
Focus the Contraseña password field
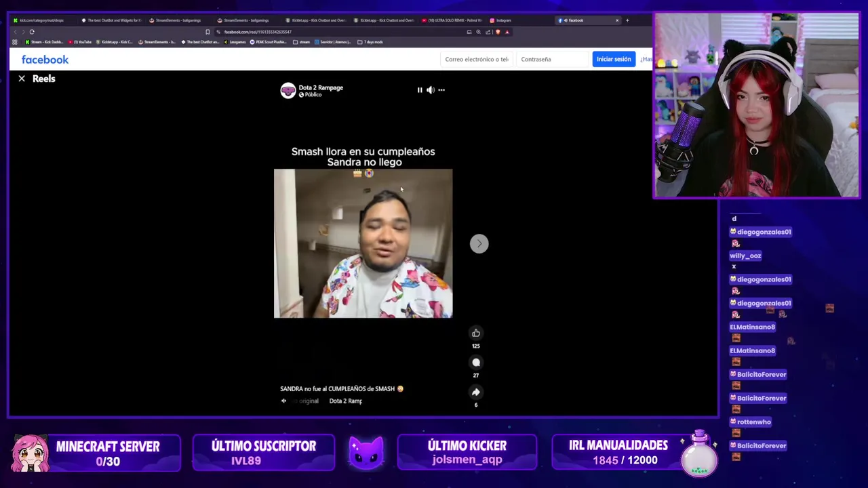coord(553,59)
